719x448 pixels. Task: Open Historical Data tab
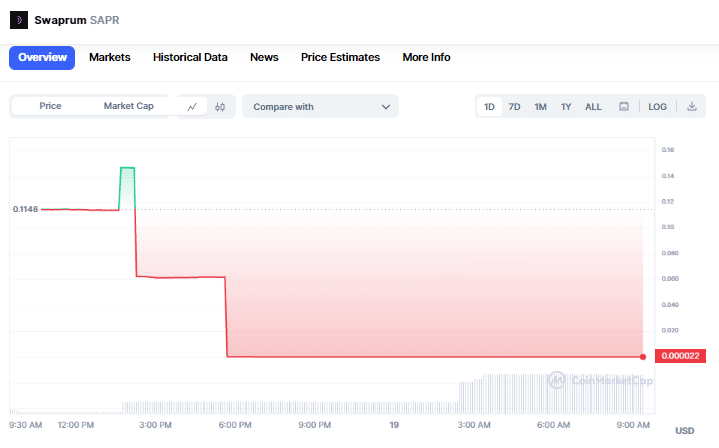190,57
